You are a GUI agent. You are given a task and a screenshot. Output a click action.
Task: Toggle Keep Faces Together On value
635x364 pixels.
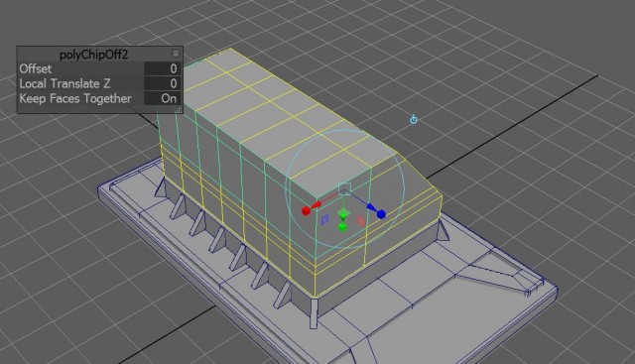pyautogui.click(x=162, y=98)
